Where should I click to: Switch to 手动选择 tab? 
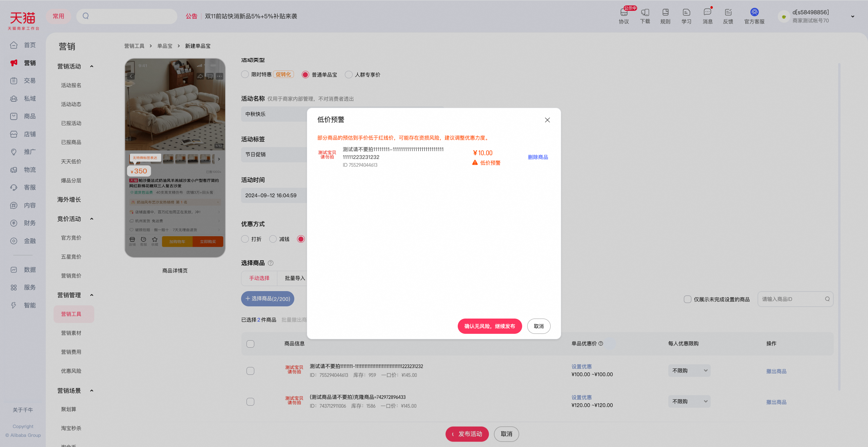click(259, 278)
